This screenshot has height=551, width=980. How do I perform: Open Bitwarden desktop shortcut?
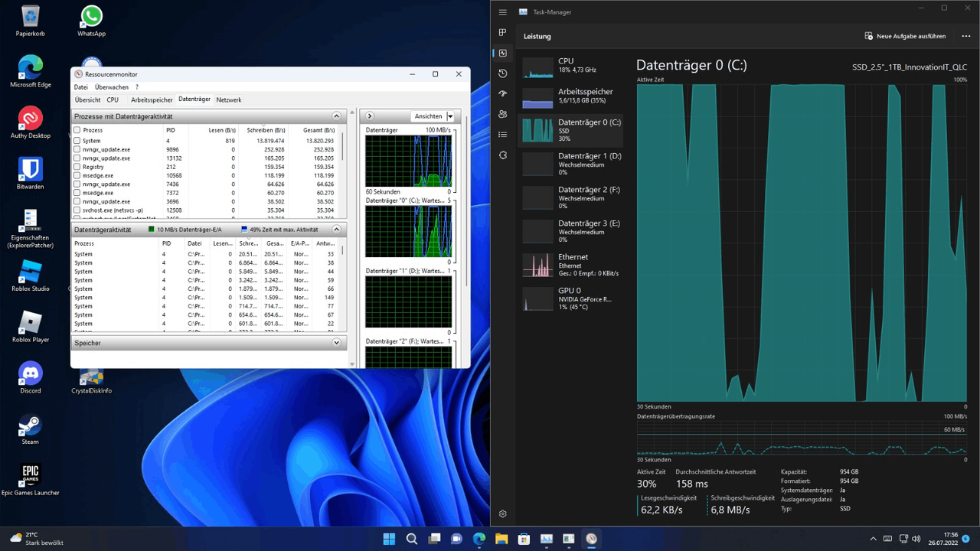pyautogui.click(x=31, y=174)
